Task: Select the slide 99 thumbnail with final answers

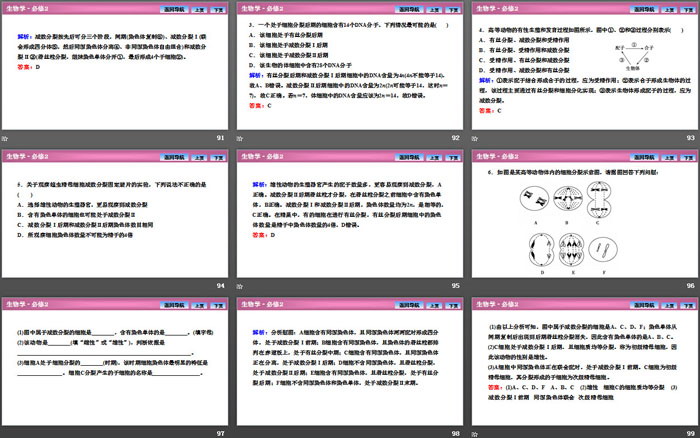Action: tap(585, 361)
